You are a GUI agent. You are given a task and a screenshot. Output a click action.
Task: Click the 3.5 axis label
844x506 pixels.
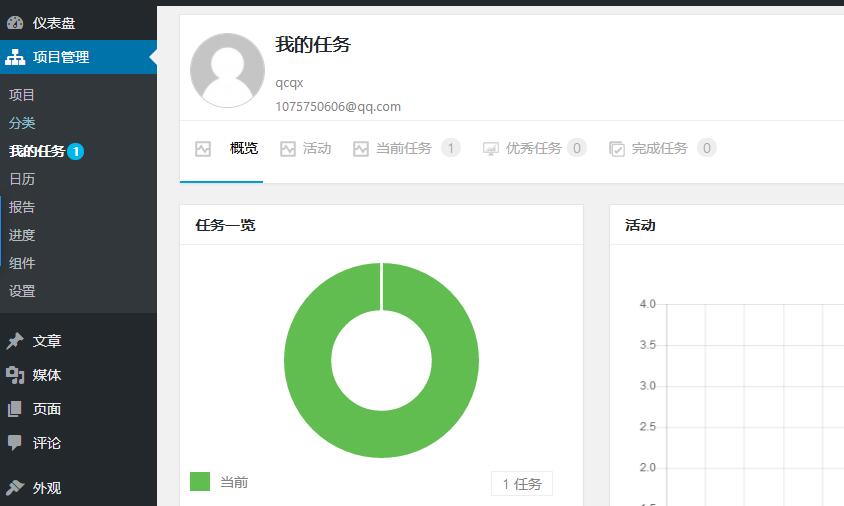click(648, 345)
